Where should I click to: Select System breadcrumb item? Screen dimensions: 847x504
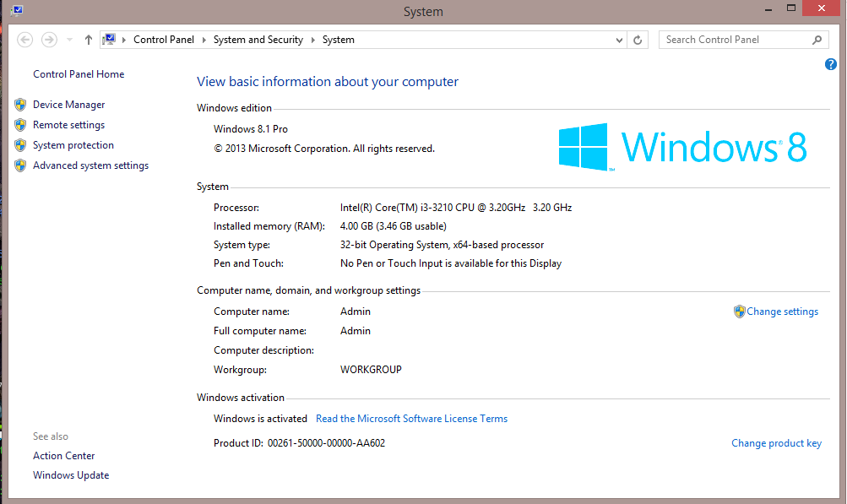tap(338, 40)
